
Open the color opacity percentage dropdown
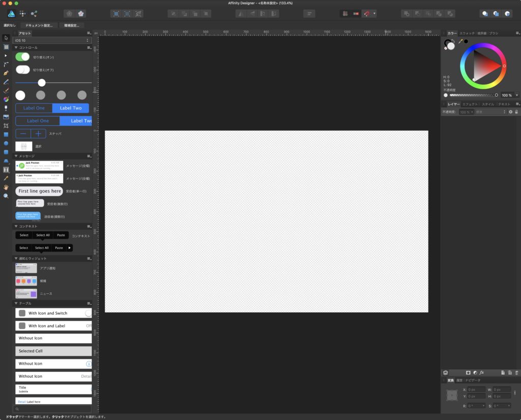pos(517,95)
